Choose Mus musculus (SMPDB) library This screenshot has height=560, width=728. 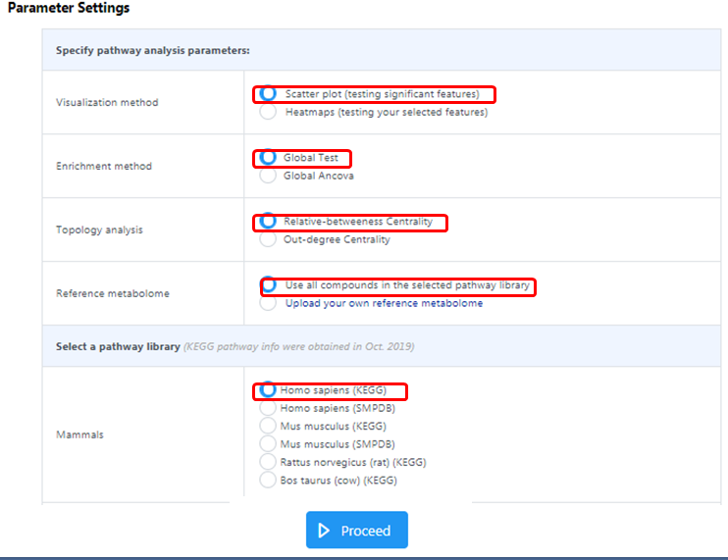click(x=268, y=443)
